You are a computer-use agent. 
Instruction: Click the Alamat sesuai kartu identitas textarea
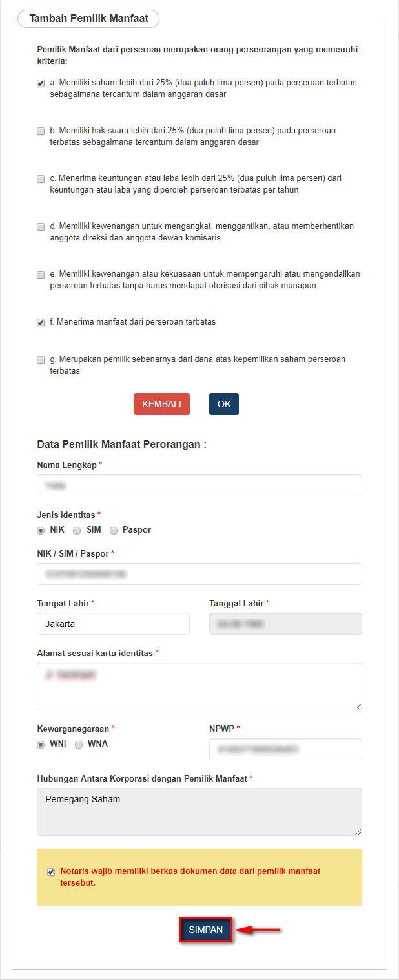tap(200, 687)
